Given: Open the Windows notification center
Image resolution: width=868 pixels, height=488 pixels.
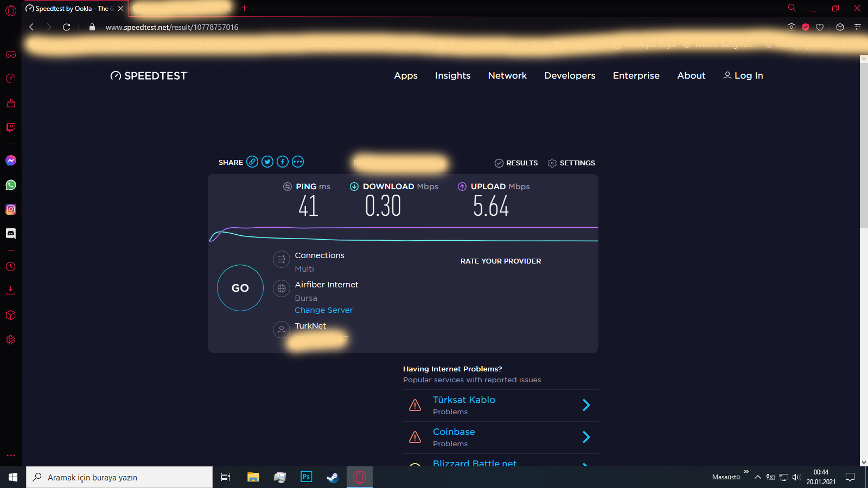Looking at the screenshot, I should 850,477.
